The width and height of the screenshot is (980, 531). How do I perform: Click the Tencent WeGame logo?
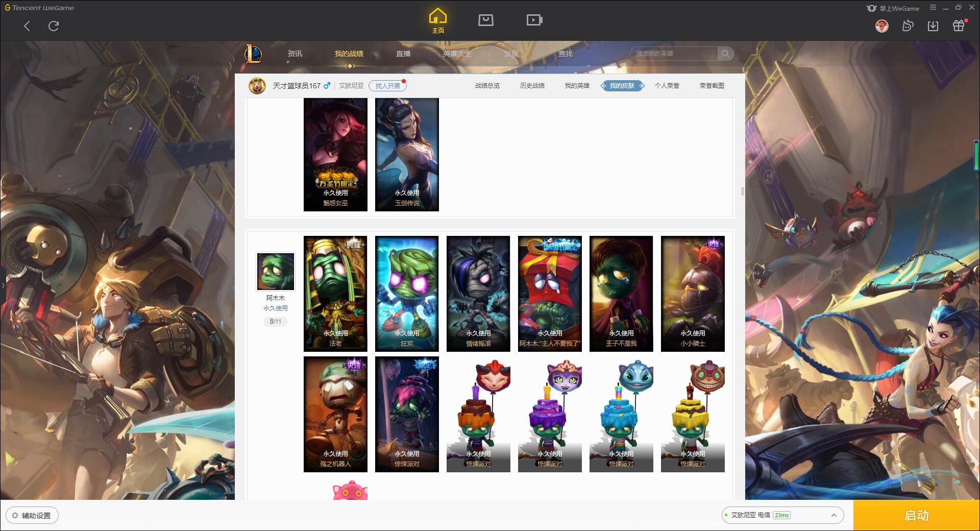[x=39, y=8]
